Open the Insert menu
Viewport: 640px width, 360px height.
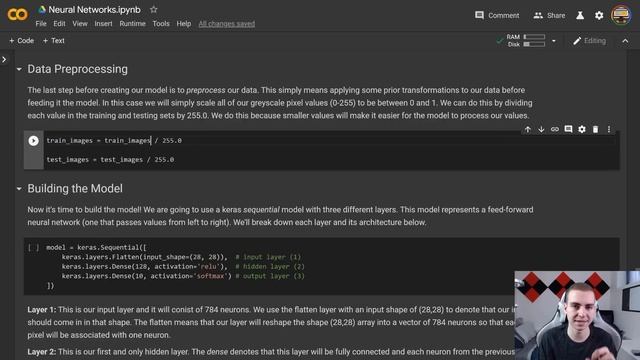103,24
